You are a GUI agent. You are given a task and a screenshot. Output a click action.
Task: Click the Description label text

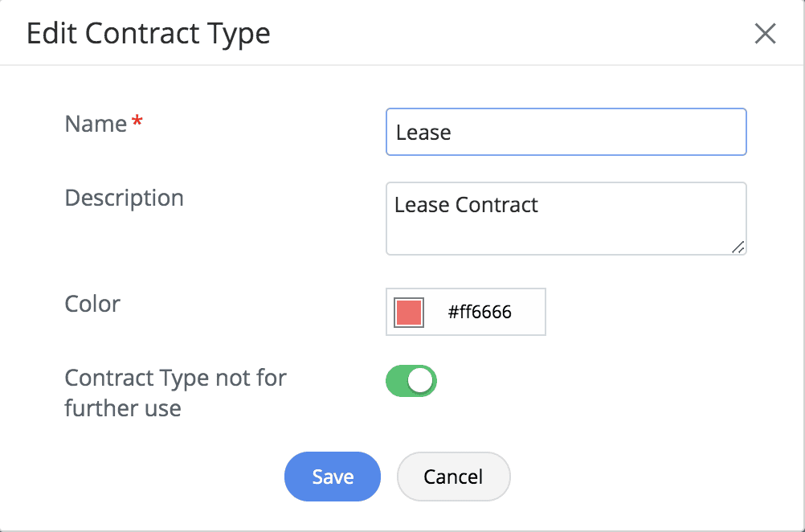coord(124,198)
